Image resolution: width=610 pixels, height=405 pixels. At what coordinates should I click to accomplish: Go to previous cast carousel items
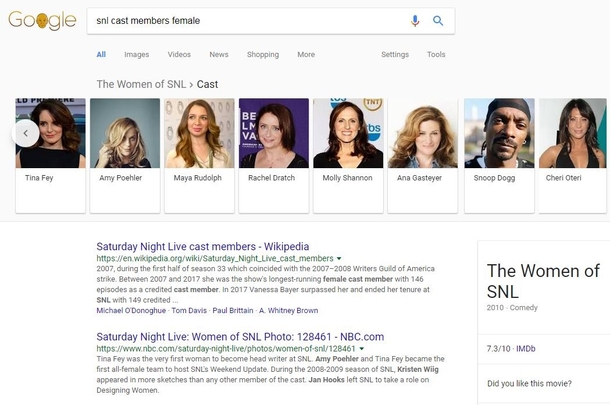click(x=26, y=133)
